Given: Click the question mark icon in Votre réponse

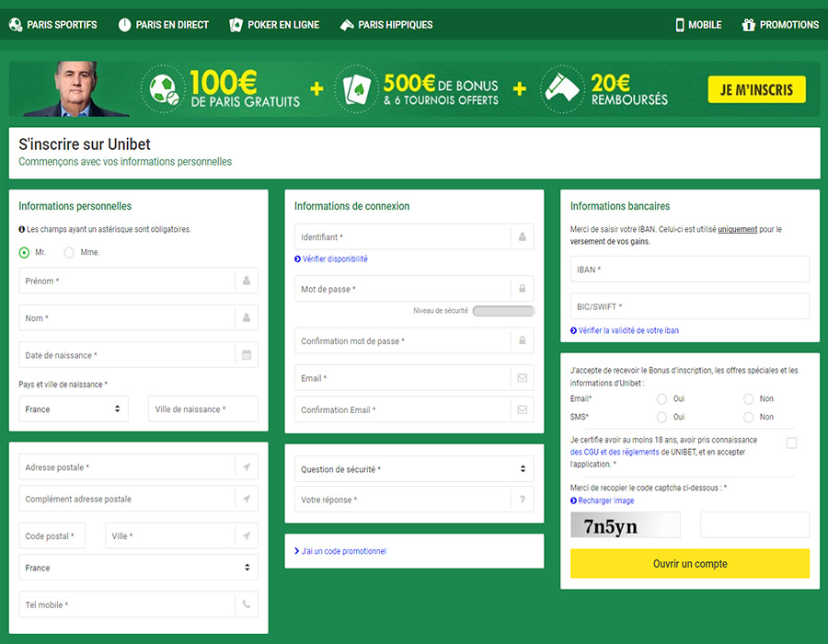Looking at the screenshot, I should 523,499.
